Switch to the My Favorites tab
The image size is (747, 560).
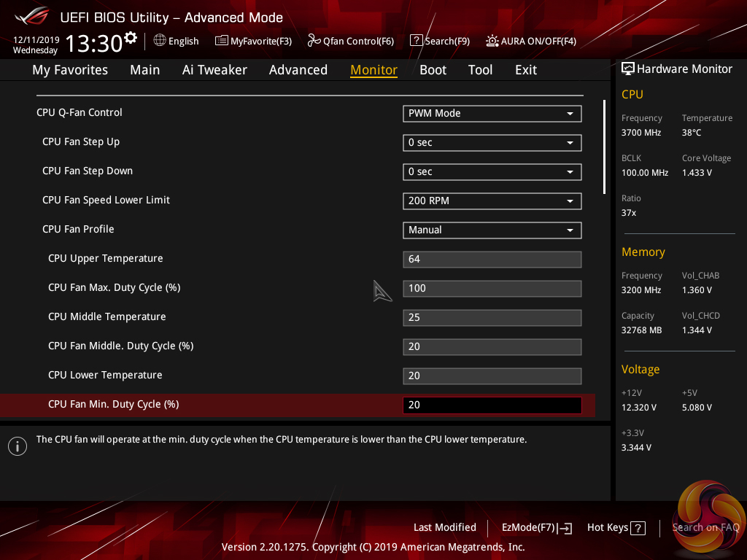point(70,70)
